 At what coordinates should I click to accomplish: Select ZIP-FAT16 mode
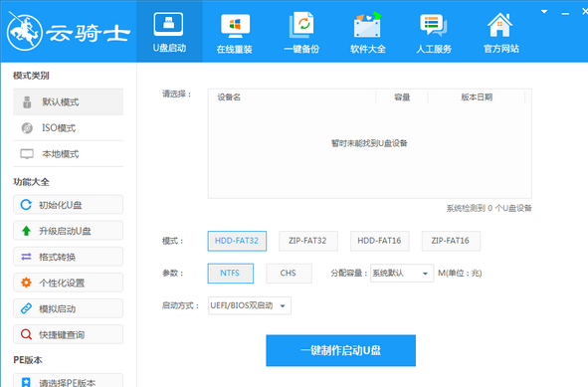tap(451, 241)
